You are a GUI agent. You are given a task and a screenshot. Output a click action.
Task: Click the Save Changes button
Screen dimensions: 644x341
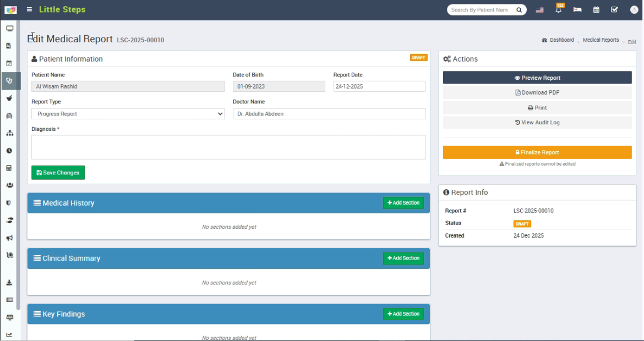pyautogui.click(x=58, y=173)
